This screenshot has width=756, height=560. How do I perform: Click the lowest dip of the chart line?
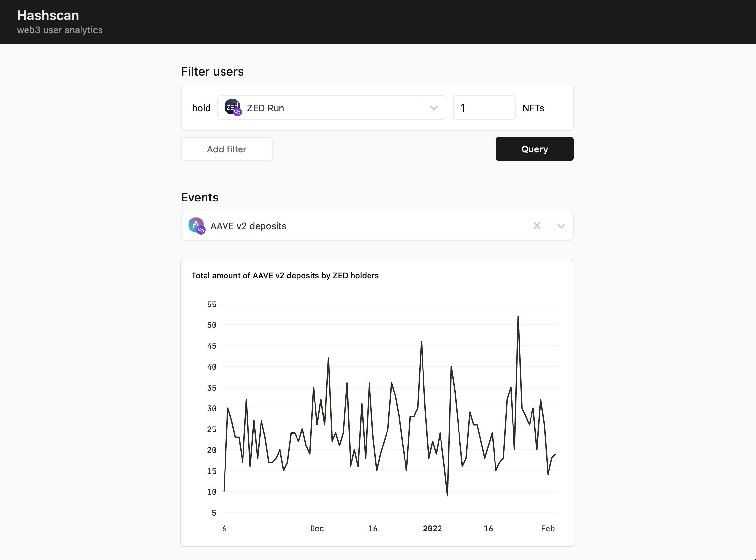pyautogui.click(x=447, y=495)
